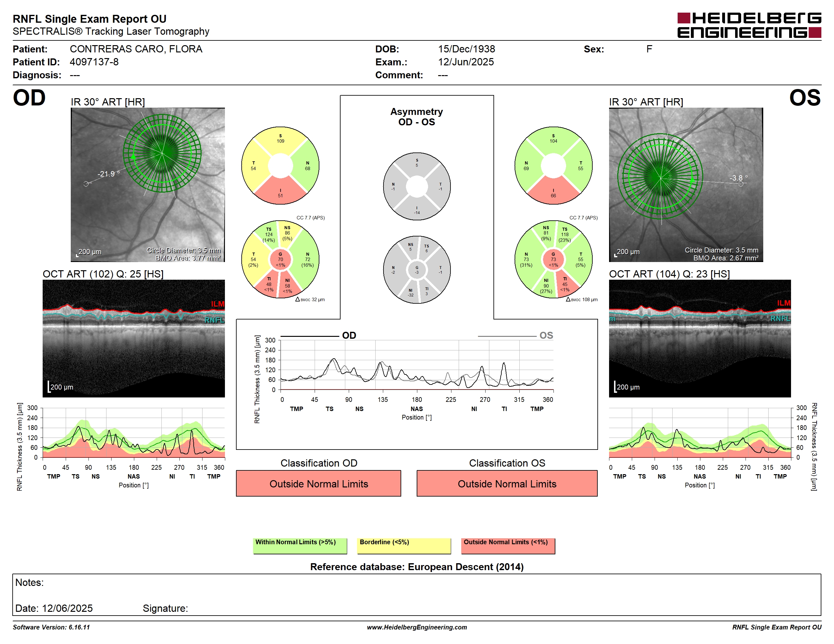
Task: Click the OCT ART (104) Q: 23 label
Action: (x=669, y=274)
